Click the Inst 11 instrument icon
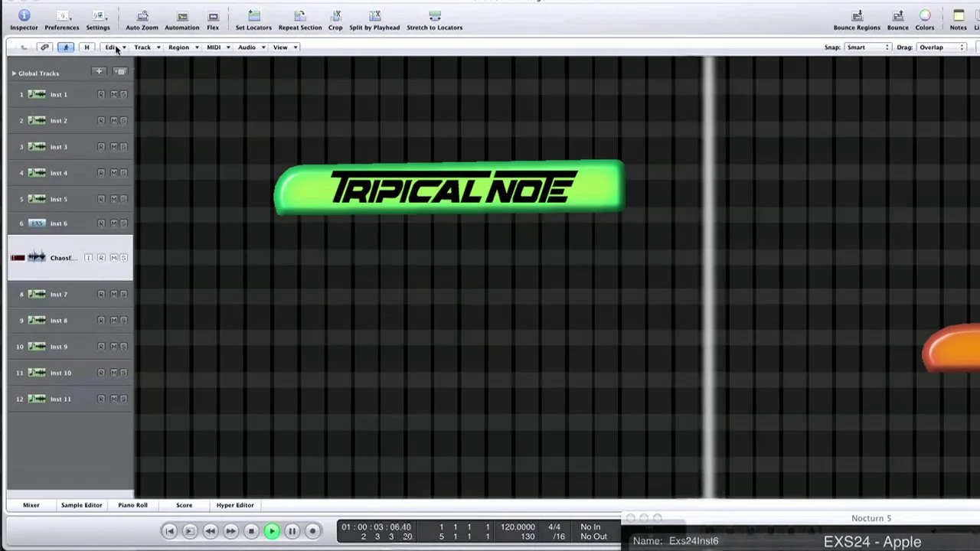980x551 pixels. tap(37, 399)
